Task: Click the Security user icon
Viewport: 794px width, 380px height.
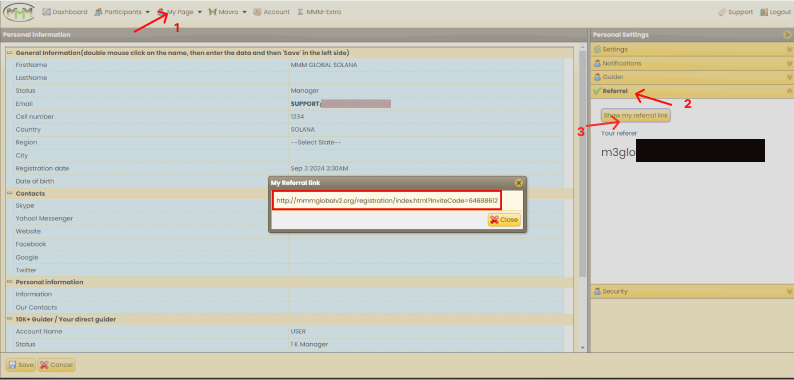Action: click(x=597, y=291)
